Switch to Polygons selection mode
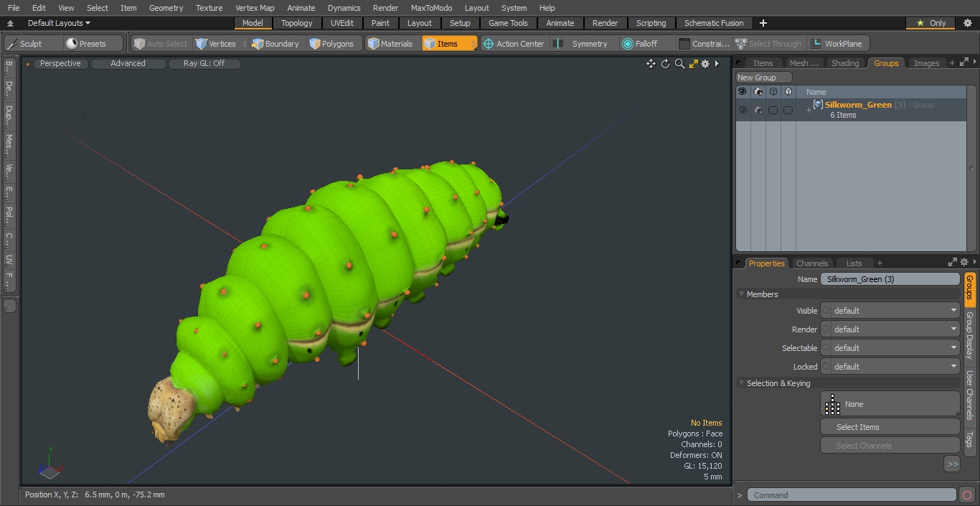 coord(333,44)
